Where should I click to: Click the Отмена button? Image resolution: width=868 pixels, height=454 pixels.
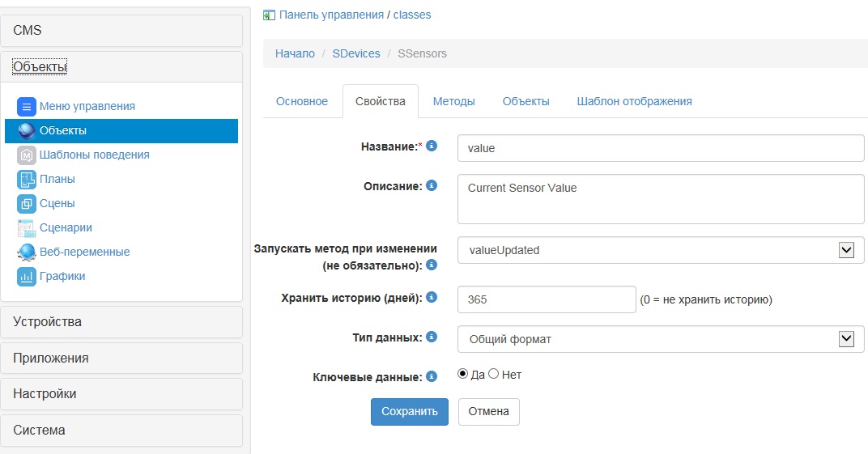pos(488,411)
